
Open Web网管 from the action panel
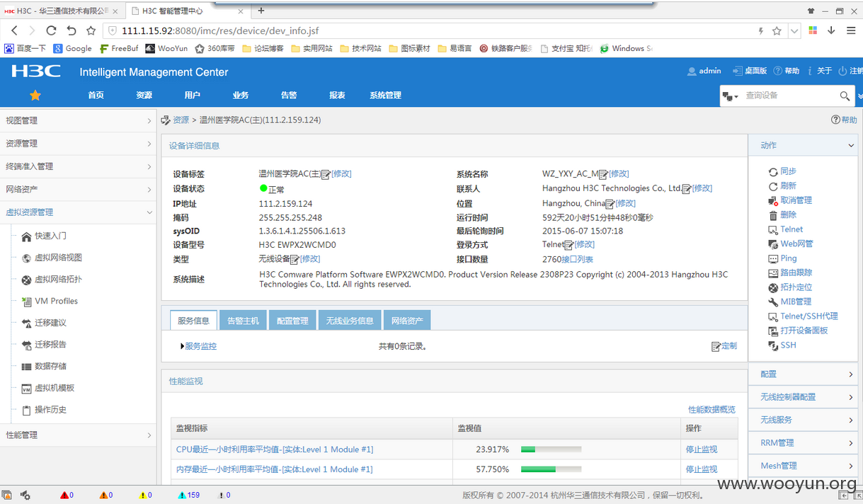point(796,244)
